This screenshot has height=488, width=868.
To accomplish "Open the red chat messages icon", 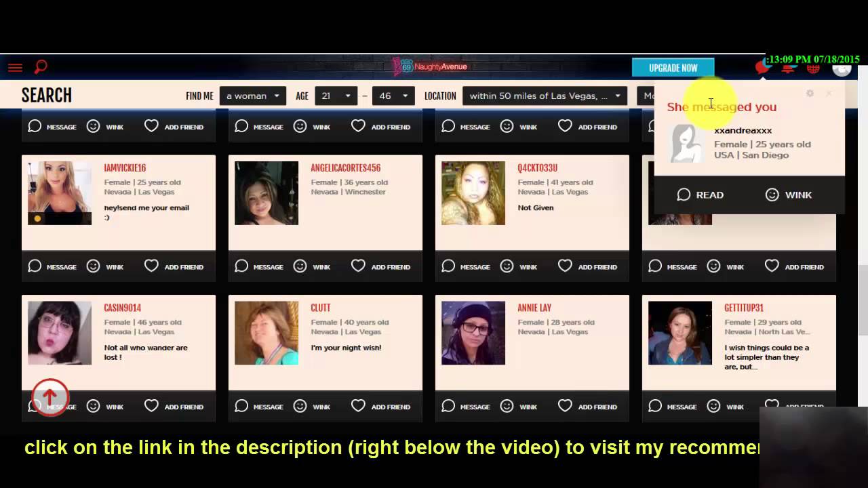I will click(763, 66).
